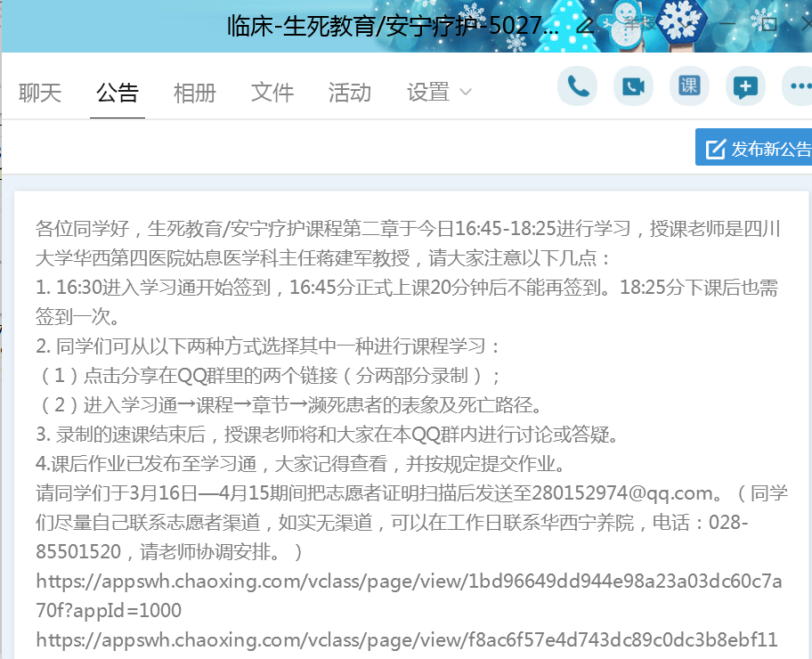Open the 活动 tab
Image resolution: width=812 pixels, height=659 pixels.
[350, 93]
